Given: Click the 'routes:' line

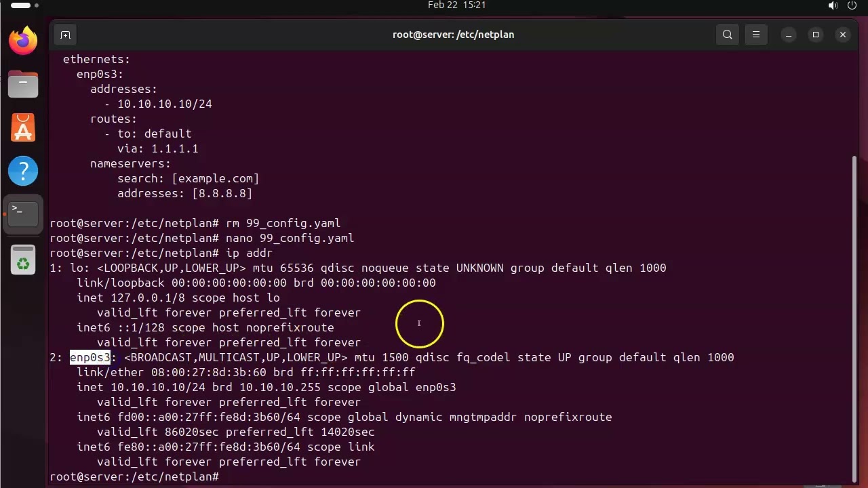Looking at the screenshot, I should [114, 119].
